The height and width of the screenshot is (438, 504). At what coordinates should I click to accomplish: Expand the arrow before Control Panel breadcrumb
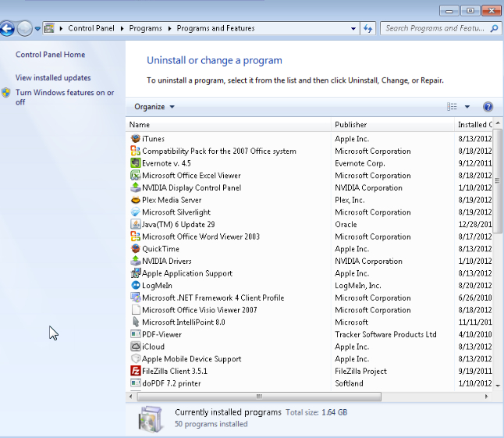[x=61, y=29]
